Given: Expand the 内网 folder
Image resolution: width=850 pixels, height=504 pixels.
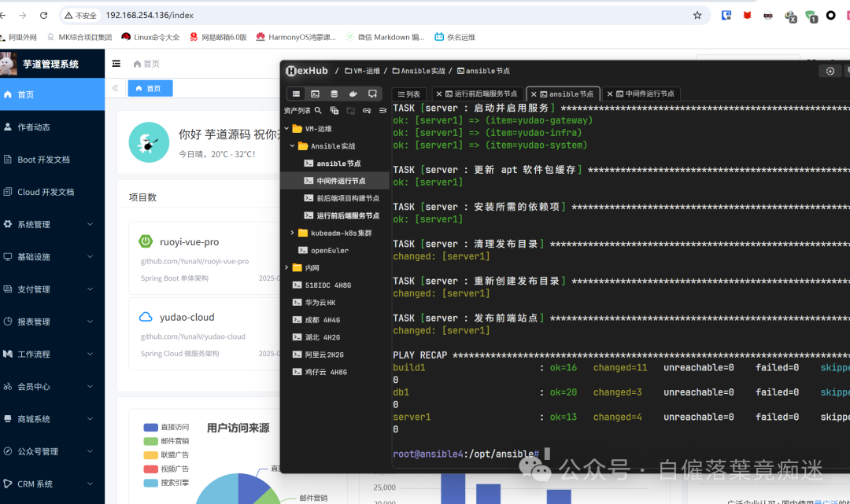Looking at the screenshot, I should click(286, 267).
